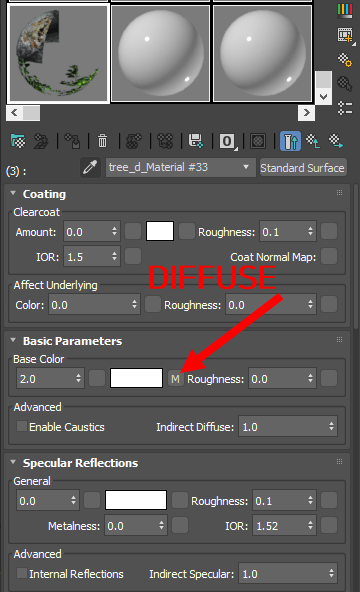Select the tree material sample slot

(x=58, y=54)
